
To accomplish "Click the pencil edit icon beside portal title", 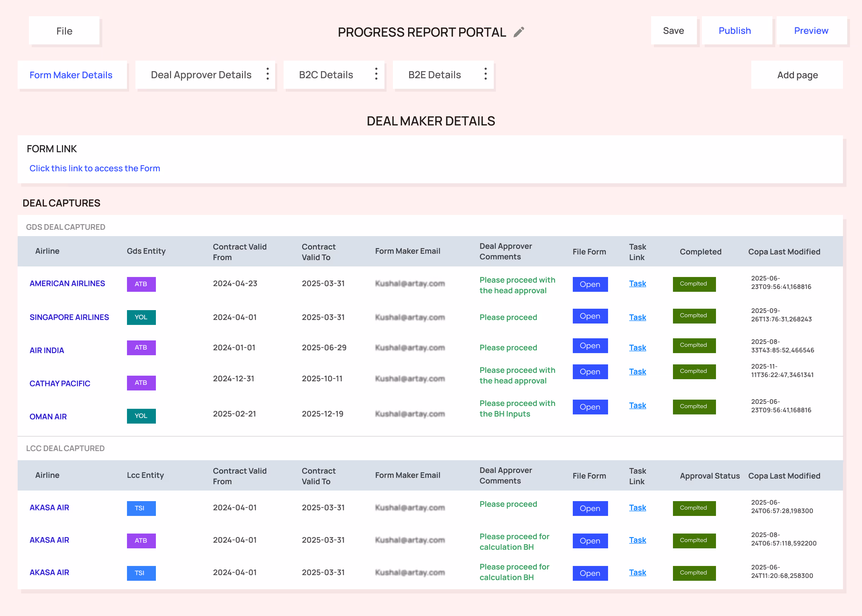I will click(x=518, y=32).
